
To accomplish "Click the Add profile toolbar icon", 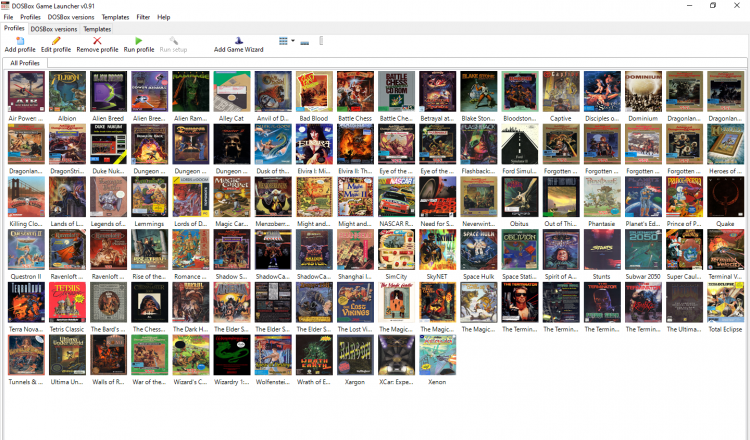I will click(x=20, y=41).
